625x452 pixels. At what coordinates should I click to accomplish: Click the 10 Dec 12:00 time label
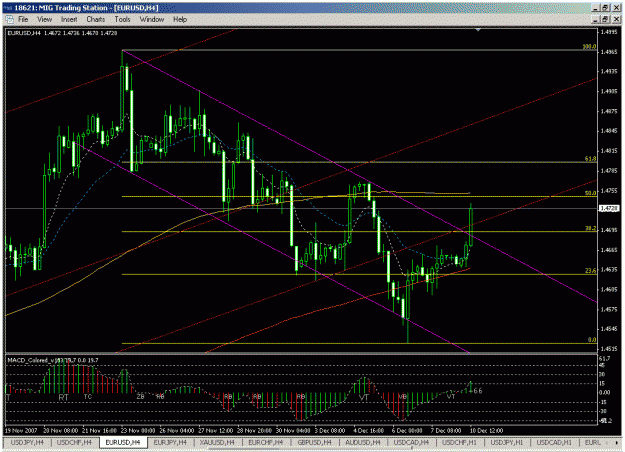(487, 430)
